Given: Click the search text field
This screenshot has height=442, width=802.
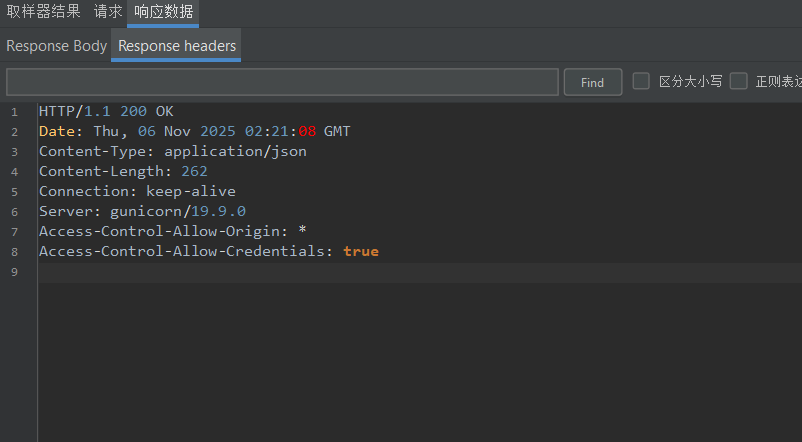Looking at the screenshot, I should point(282,82).
